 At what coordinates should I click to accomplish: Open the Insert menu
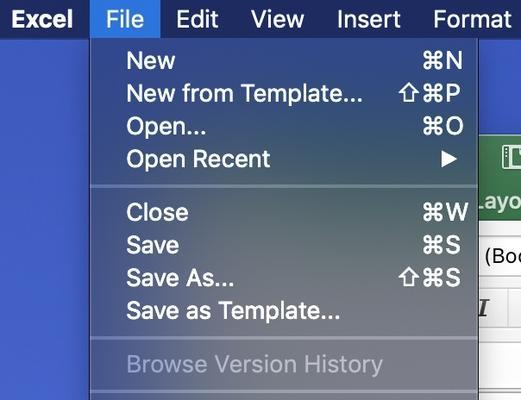(x=369, y=19)
